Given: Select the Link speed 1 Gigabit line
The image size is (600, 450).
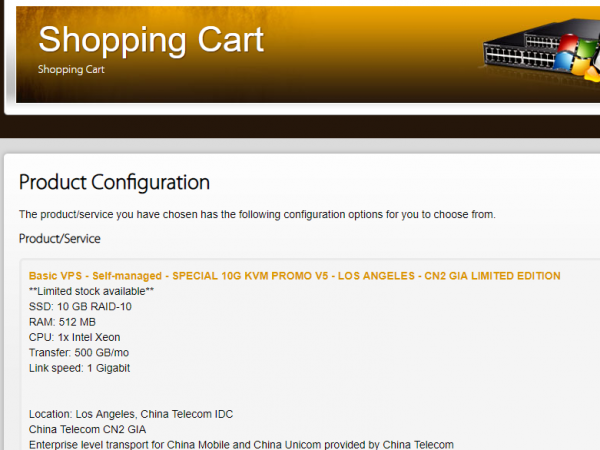Looking at the screenshot, I should 79,368.
